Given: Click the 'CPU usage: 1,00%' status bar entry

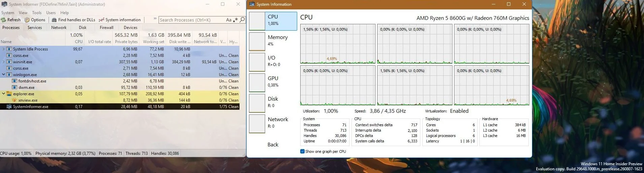Looking at the screenshot, I should point(16,153).
